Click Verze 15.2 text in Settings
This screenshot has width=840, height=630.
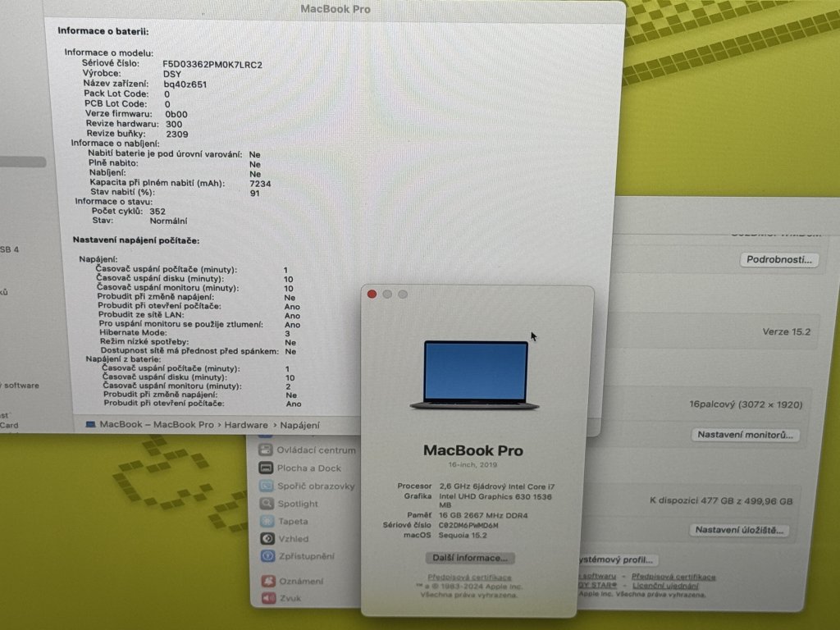786,331
